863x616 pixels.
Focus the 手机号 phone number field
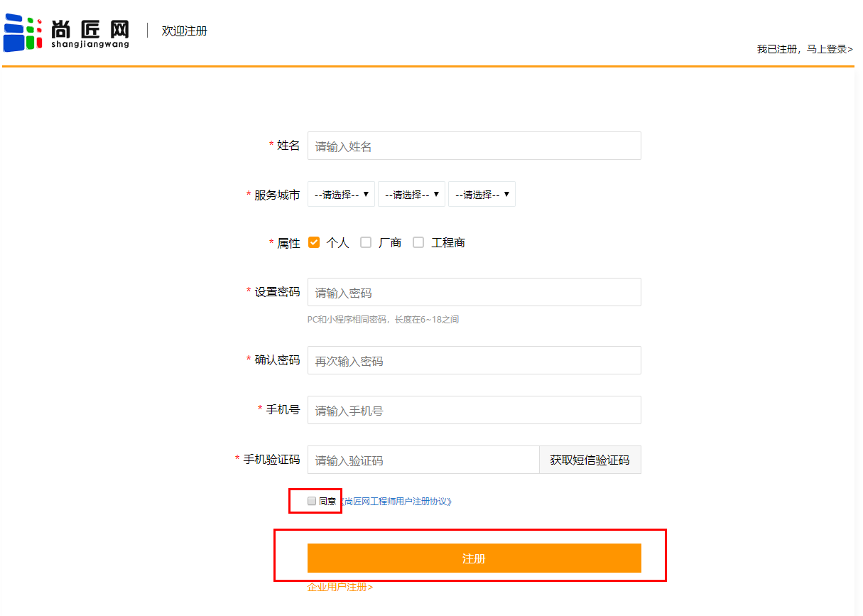(474, 410)
